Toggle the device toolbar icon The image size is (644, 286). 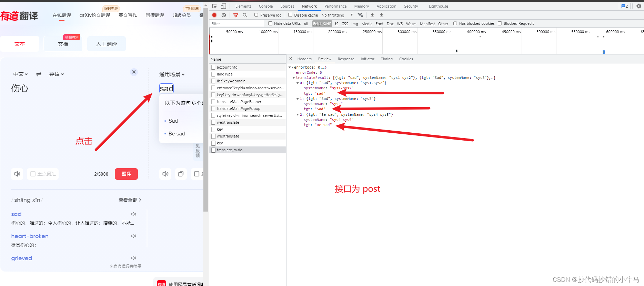click(223, 6)
